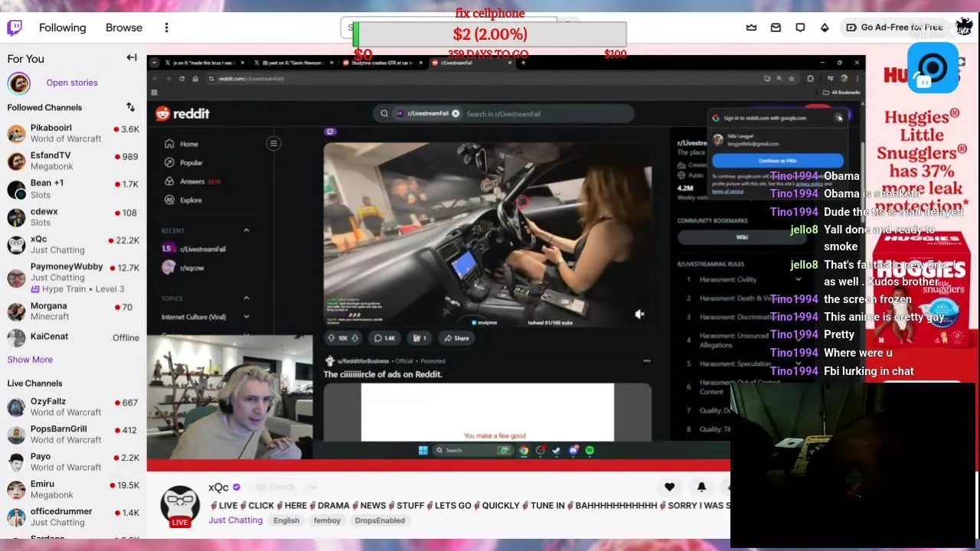This screenshot has height=551, width=980.
Task: Open PaymoneyWubby channel in sidebar
Action: point(73,277)
